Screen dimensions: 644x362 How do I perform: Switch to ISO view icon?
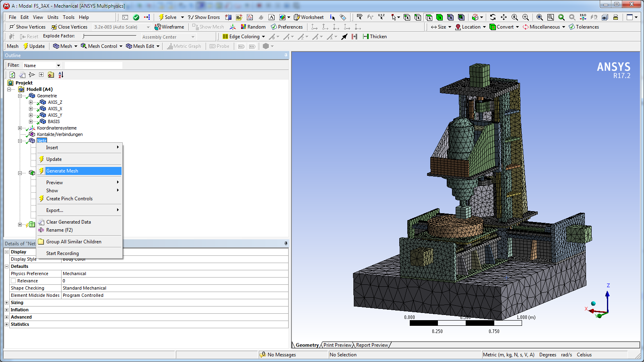click(x=583, y=17)
